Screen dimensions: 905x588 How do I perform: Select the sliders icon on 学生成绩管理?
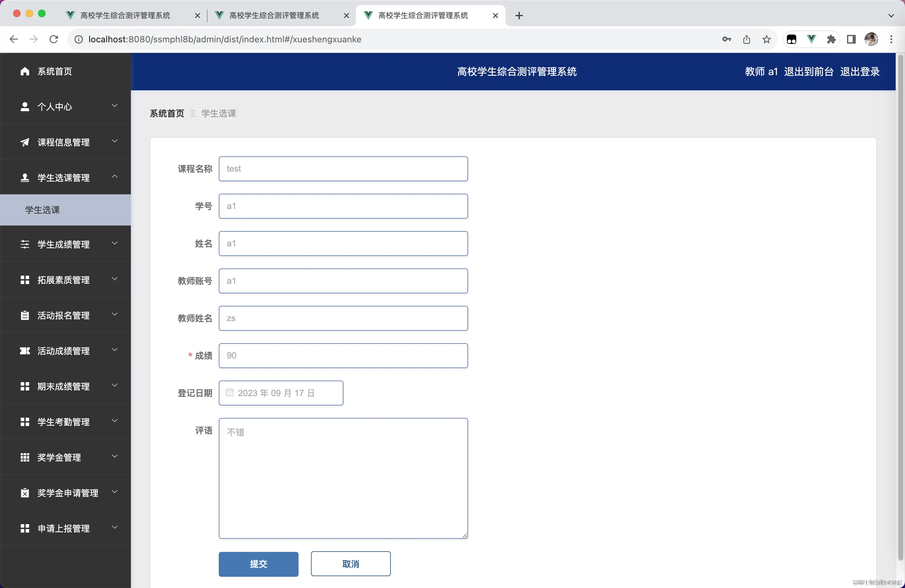pyautogui.click(x=25, y=244)
